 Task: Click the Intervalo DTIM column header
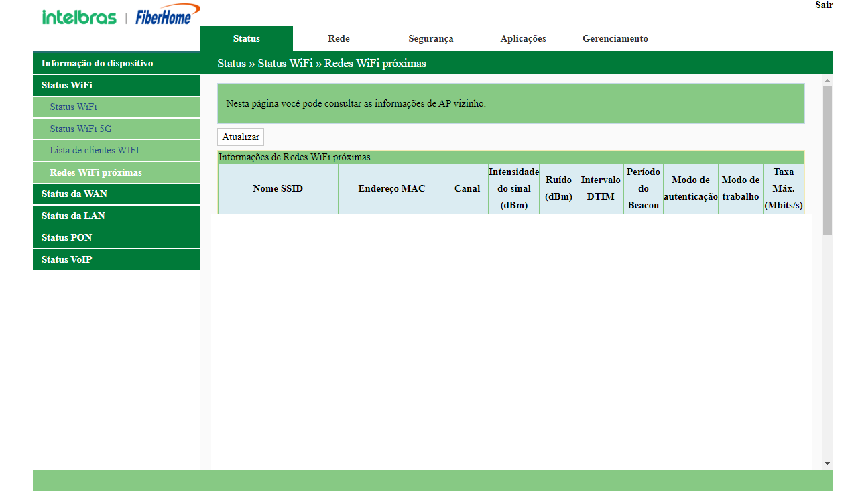coord(601,189)
